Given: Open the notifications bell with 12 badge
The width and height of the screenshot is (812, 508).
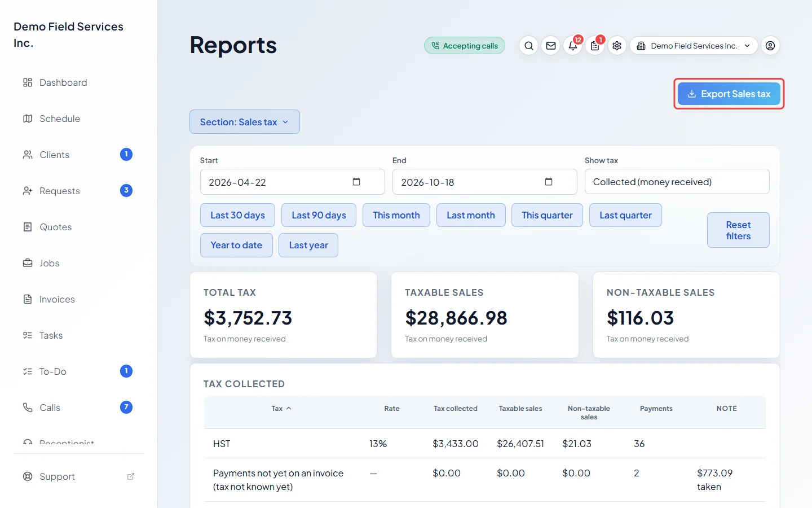Looking at the screenshot, I should 573,46.
